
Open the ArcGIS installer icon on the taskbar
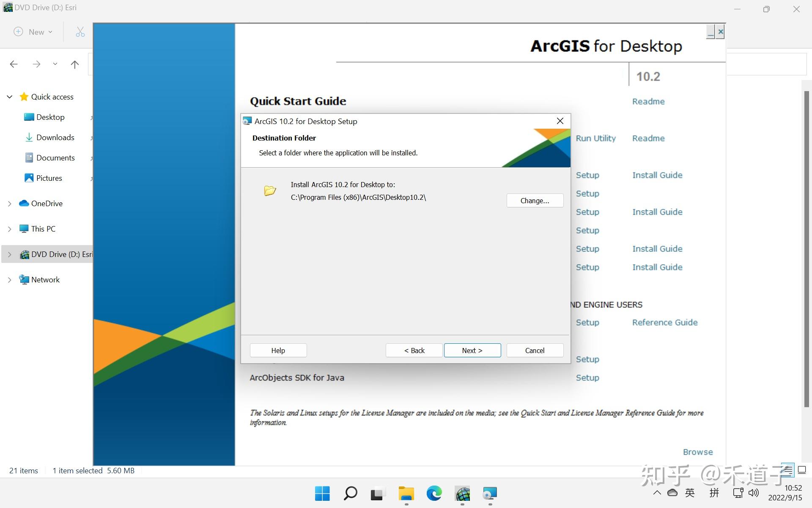pos(462,493)
